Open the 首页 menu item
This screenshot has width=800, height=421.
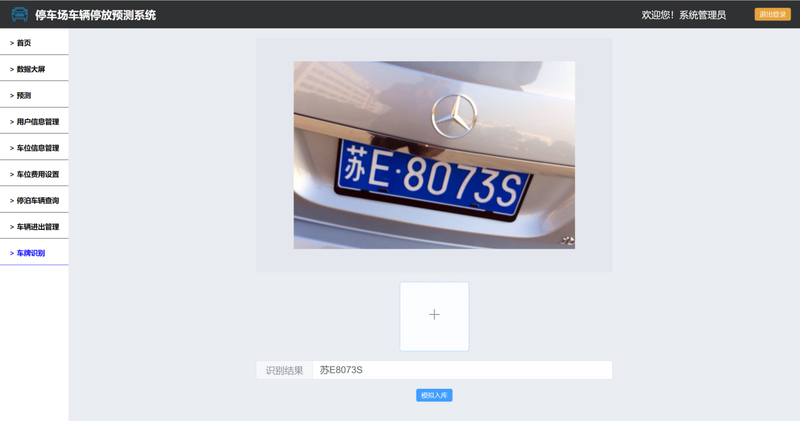[x=34, y=42]
